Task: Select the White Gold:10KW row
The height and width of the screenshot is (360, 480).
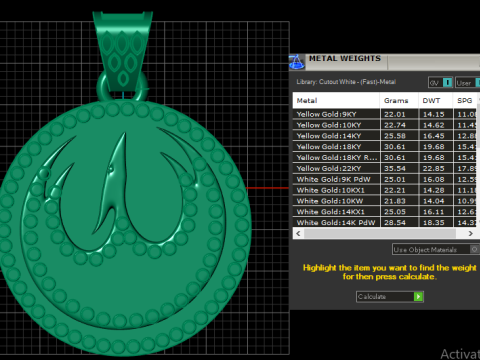Action: tap(386, 201)
